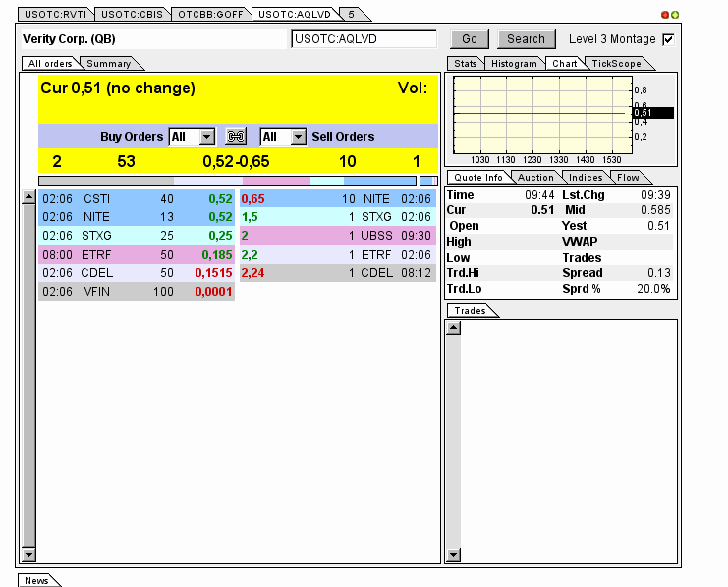Switch to the OTCBB:GOFF tab

tap(210, 15)
